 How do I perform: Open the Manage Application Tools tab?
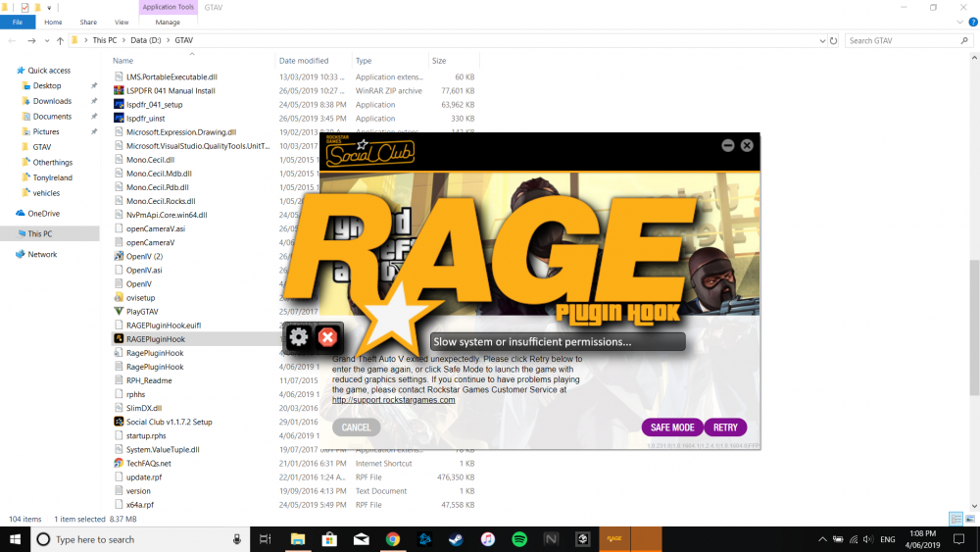pos(168,22)
